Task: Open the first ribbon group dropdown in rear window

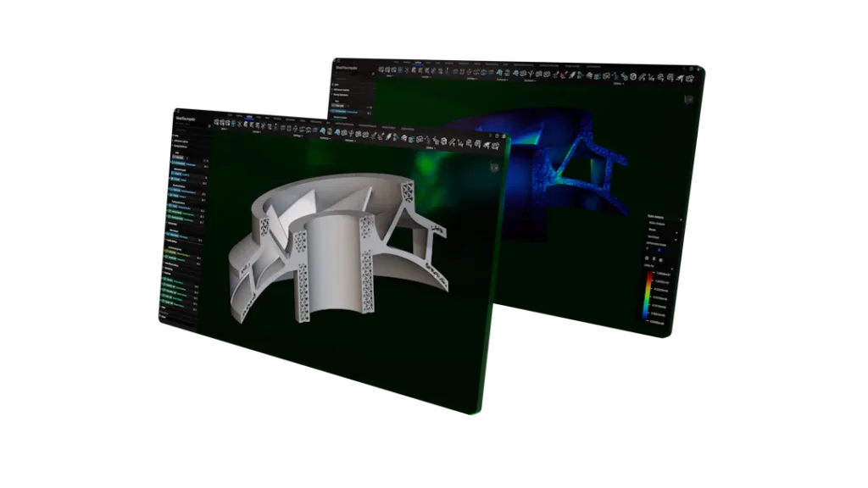Action: coord(390,75)
